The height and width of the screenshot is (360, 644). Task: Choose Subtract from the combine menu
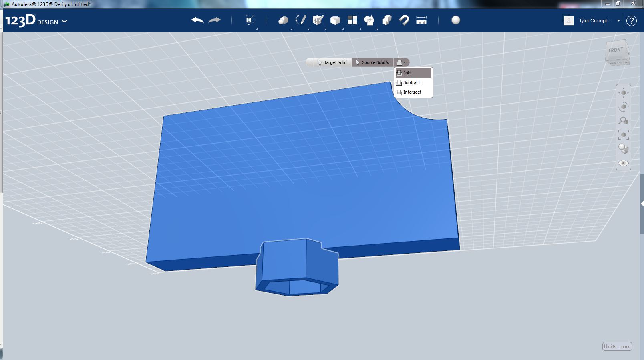tap(413, 82)
